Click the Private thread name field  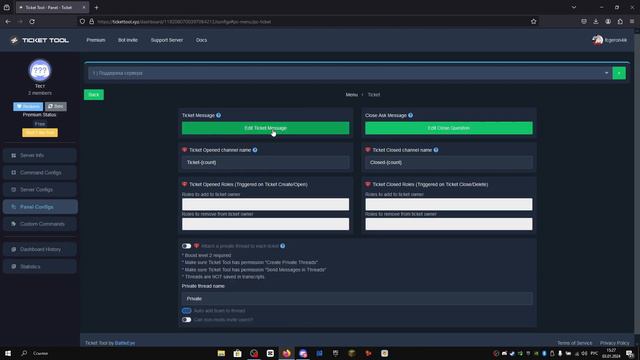point(357,299)
